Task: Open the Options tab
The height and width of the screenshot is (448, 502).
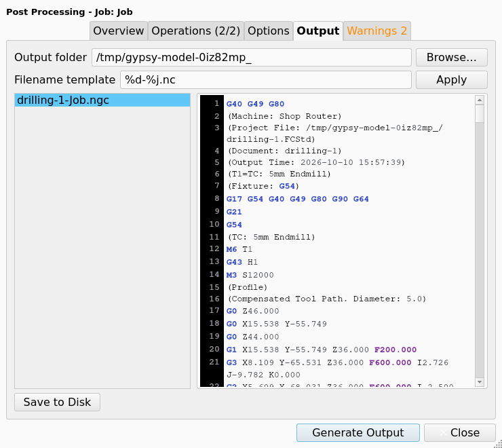Action: (x=269, y=31)
